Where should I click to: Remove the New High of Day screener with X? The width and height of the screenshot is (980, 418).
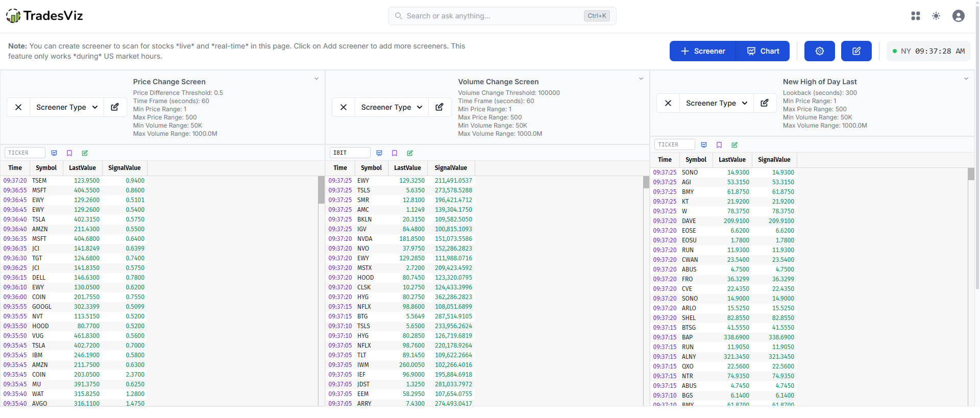(668, 103)
